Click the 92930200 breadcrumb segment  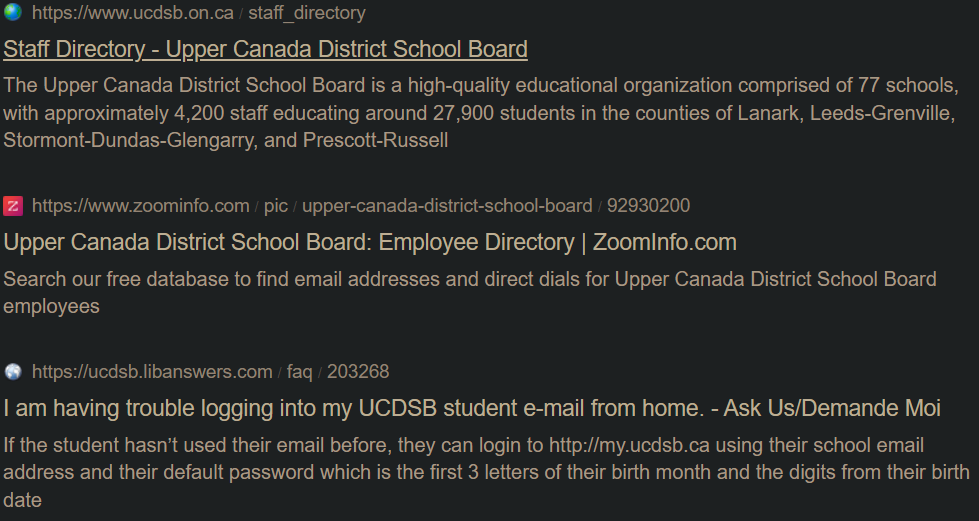(648, 206)
